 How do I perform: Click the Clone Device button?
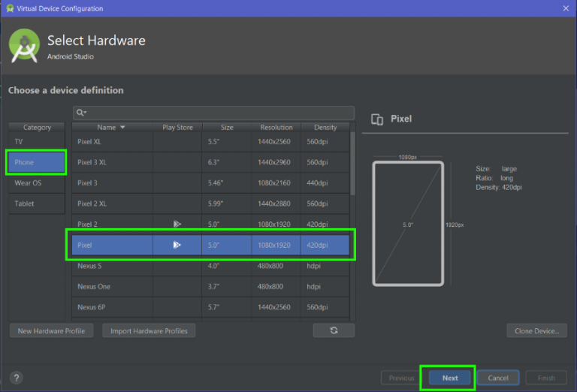click(x=536, y=331)
